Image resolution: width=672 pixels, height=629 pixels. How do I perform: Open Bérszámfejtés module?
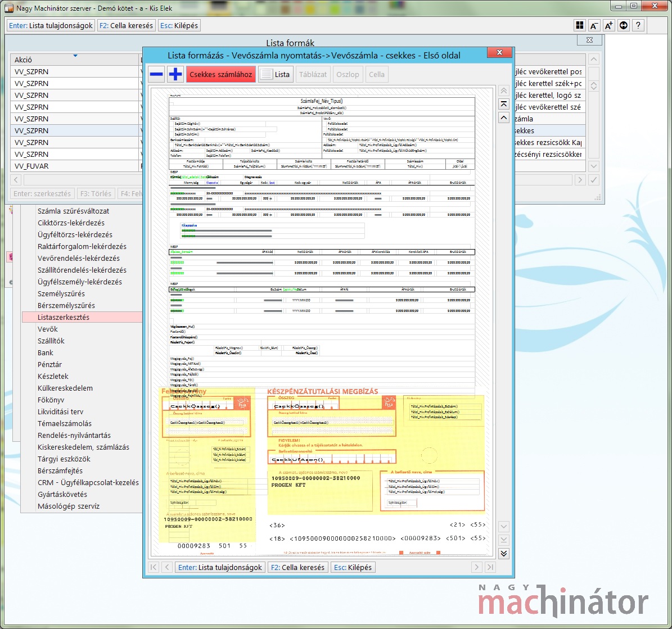tap(60, 470)
